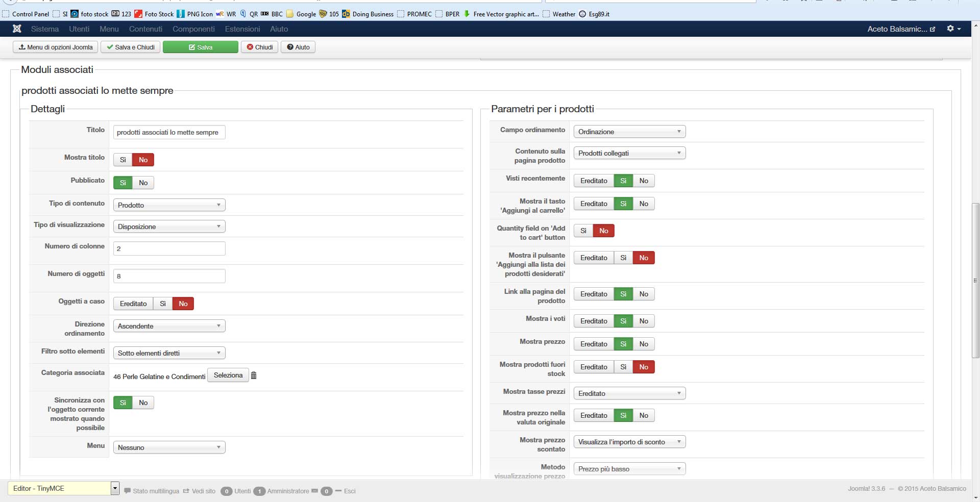This screenshot has width=980, height=502.
Task: Open the Direzione ordinamento dropdown
Action: 169,326
